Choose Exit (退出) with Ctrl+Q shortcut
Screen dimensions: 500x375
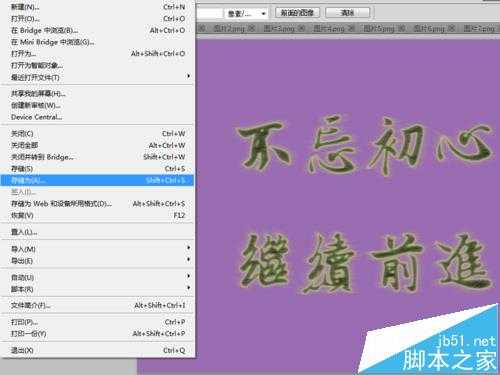click(x=97, y=350)
